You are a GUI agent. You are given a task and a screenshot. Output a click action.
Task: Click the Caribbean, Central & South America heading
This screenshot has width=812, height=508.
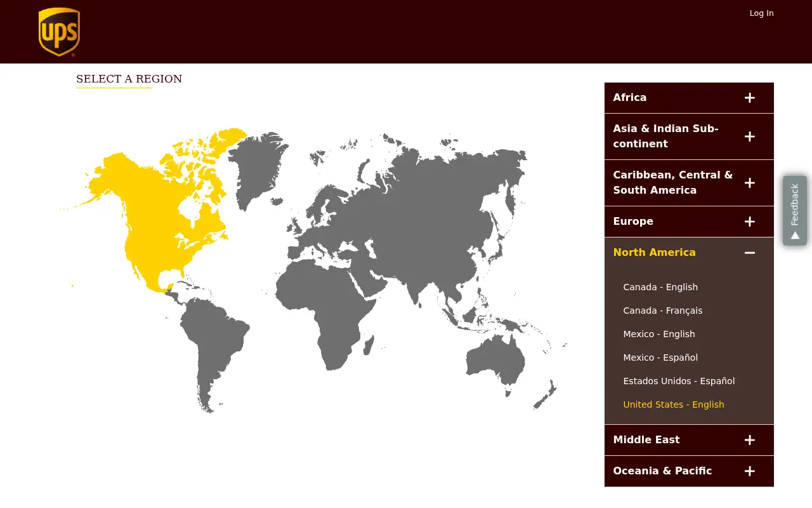(x=673, y=182)
